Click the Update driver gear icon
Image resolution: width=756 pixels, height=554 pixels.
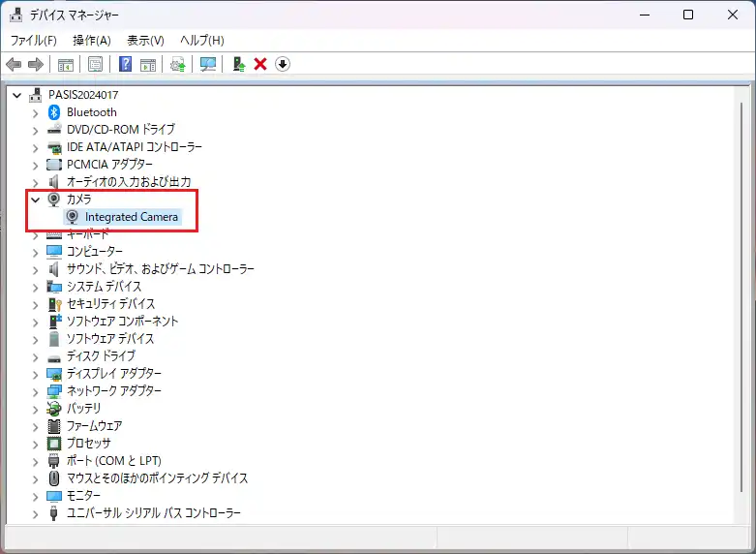coord(178,64)
